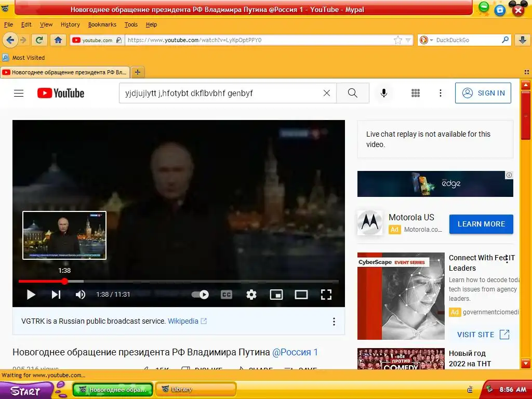Open a new browser tab

coord(137,72)
